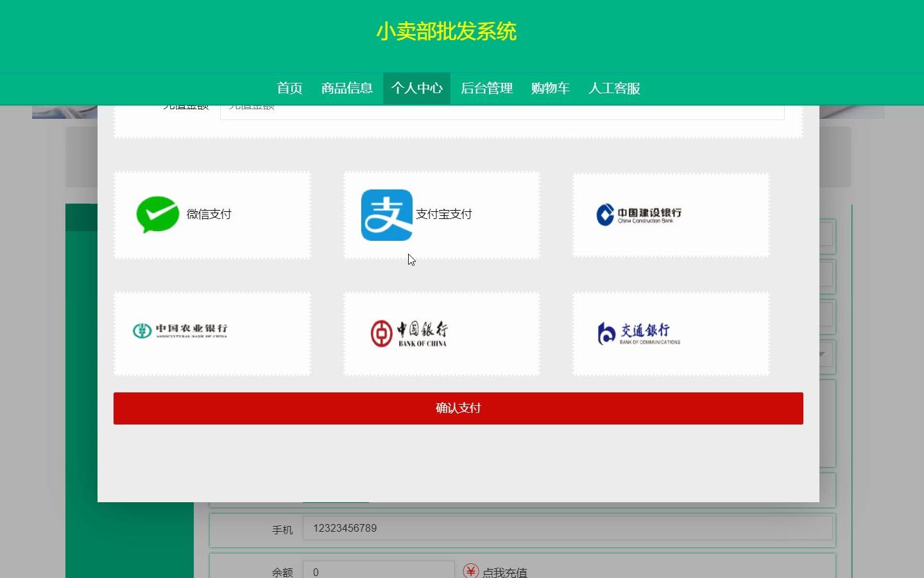Click the recharge amount input field

click(502, 112)
